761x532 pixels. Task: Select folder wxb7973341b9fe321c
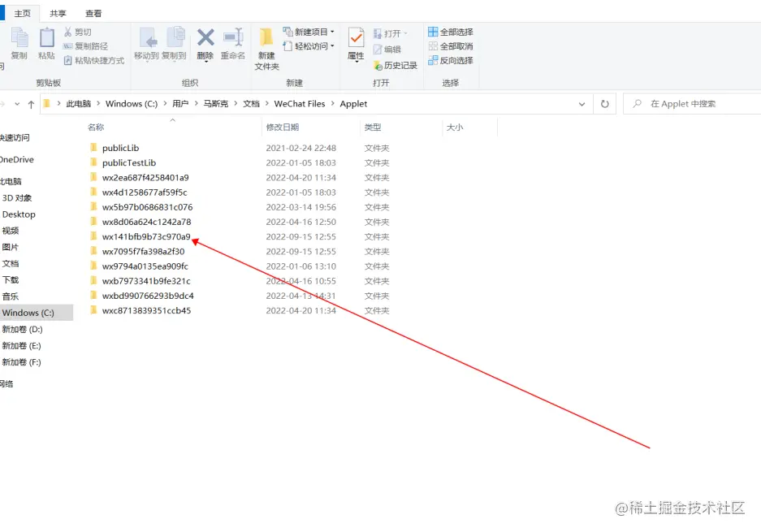pyautogui.click(x=146, y=281)
